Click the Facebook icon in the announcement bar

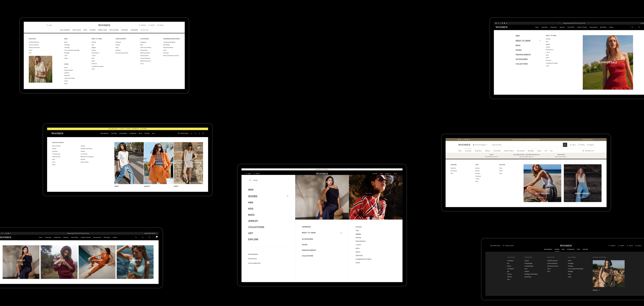(x=459, y=140)
